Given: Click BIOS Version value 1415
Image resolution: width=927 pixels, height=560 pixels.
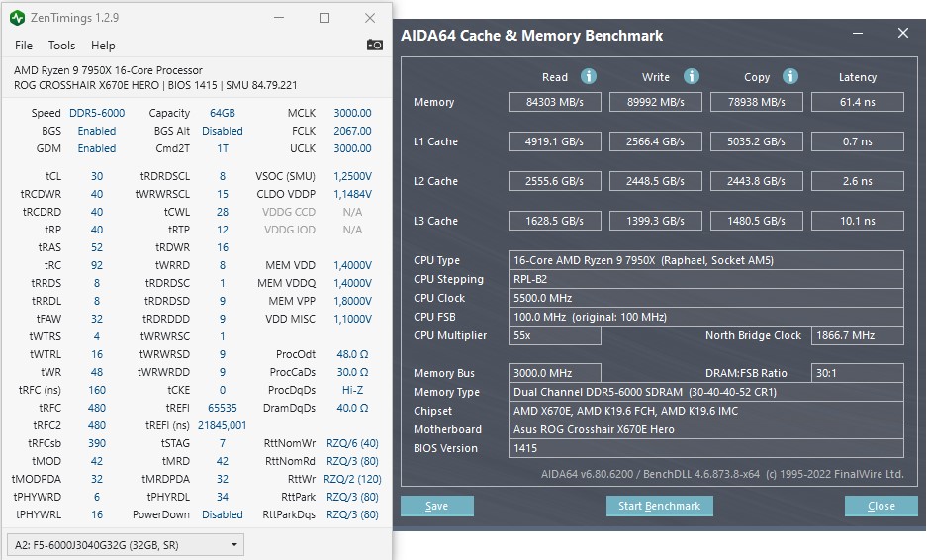Looking at the screenshot, I should tap(706, 448).
